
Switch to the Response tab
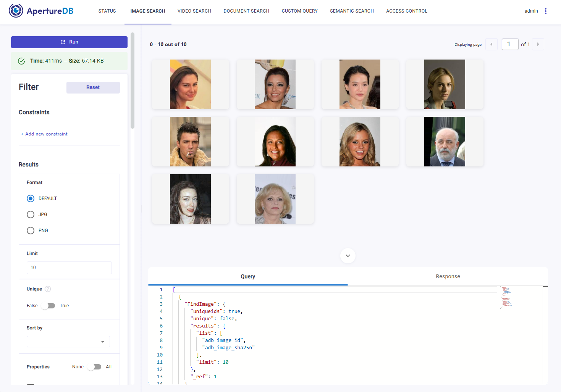click(448, 276)
